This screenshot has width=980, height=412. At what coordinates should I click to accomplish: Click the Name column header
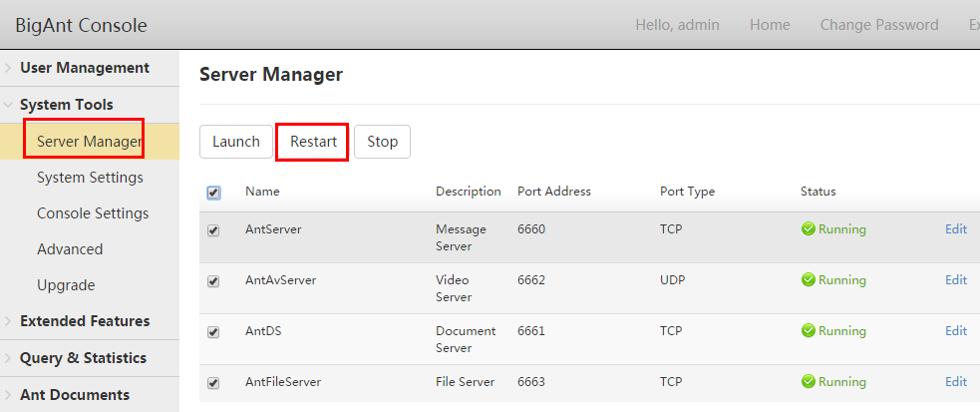(x=262, y=192)
